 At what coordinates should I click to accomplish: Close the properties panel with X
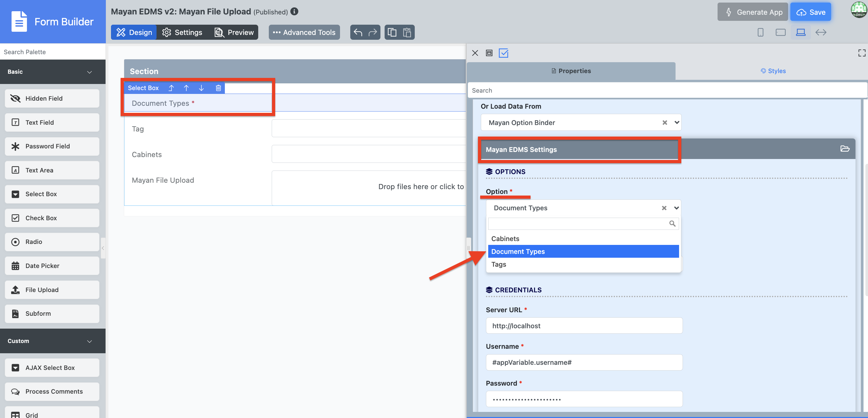(475, 53)
